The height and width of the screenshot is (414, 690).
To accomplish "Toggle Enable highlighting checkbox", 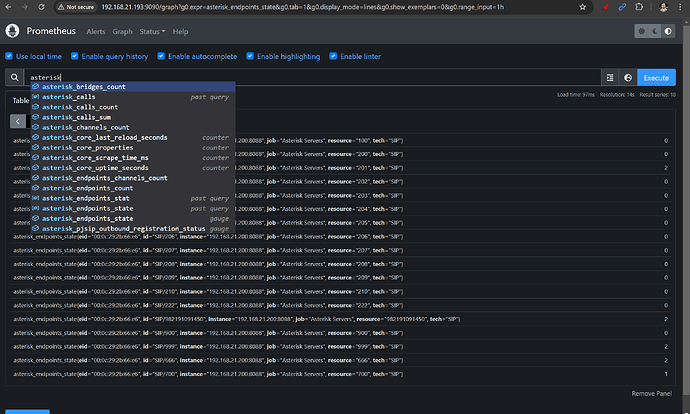I will [x=250, y=56].
